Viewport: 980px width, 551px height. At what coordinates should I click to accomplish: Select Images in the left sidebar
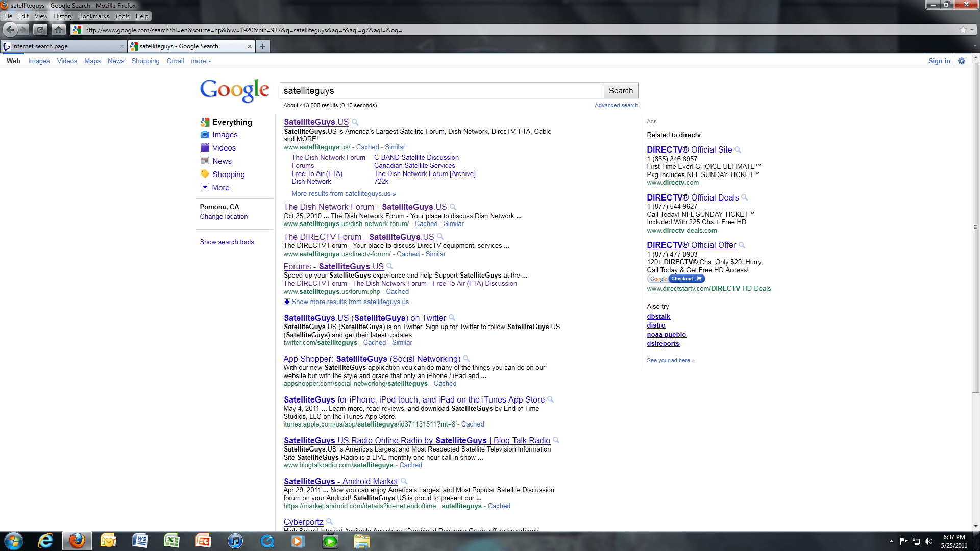(x=225, y=135)
